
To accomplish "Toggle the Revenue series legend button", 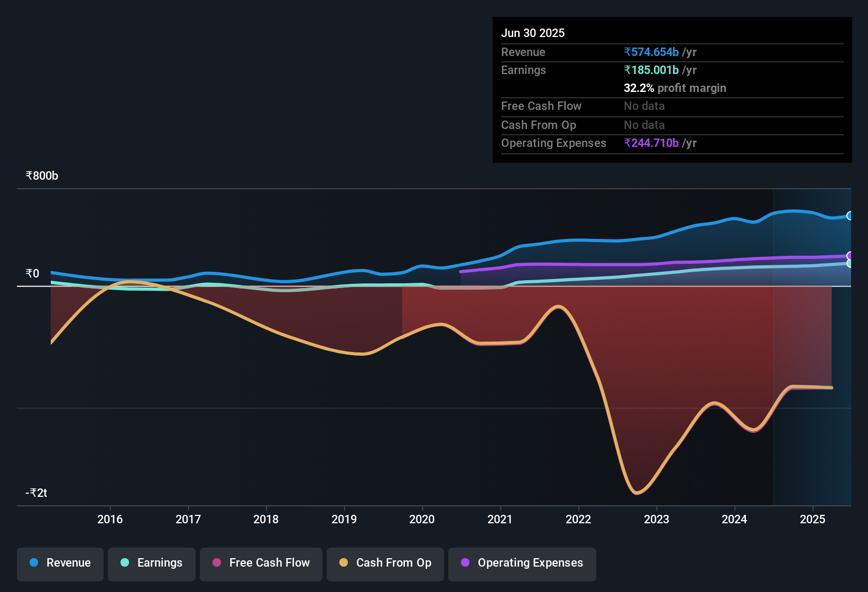I will point(60,563).
